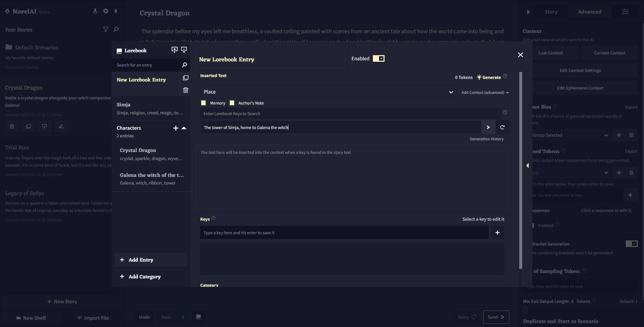Add key with the plus button
Viewport: 644px width, 327px height.
[497, 232]
